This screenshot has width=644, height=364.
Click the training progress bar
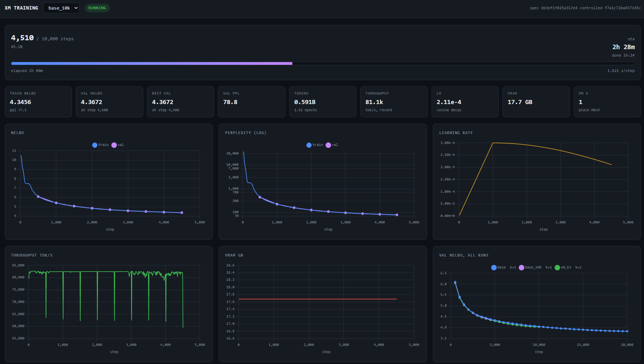(323, 63)
